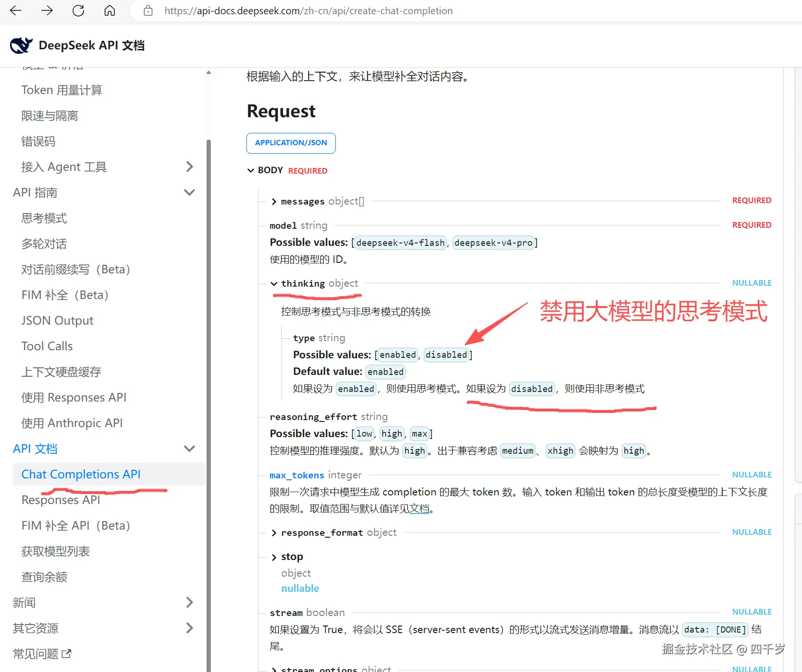The width and height of the screenshot is (802, 672).
Task: Open Token 用量计算 in the sidebar
Action: 62,90
